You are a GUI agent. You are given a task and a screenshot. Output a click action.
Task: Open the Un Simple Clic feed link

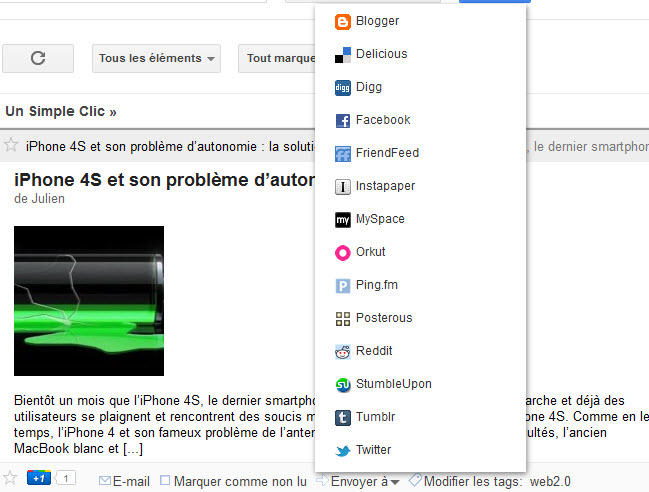61,111
